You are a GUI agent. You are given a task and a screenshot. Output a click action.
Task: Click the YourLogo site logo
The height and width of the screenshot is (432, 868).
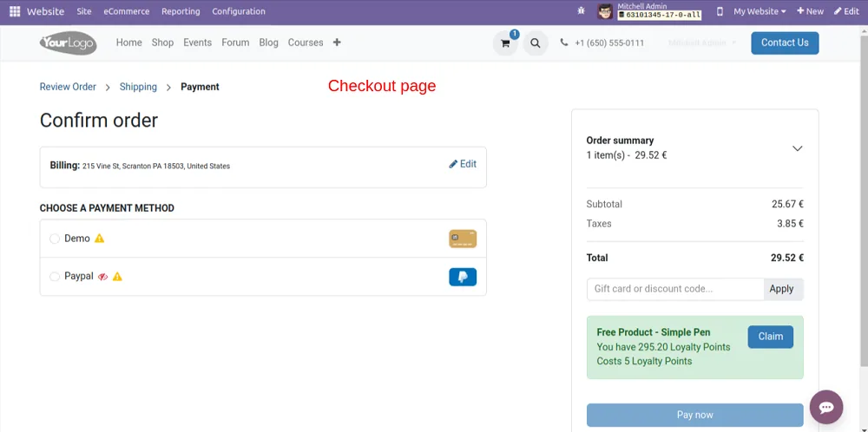[x=68, y=43]
